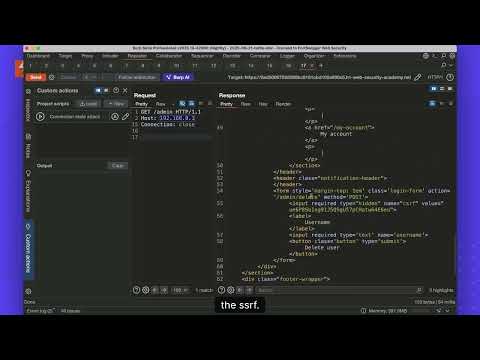Open the settings gear in the top bar
The height and width of the screenshot is (360, 480).
tap(452, 56)
